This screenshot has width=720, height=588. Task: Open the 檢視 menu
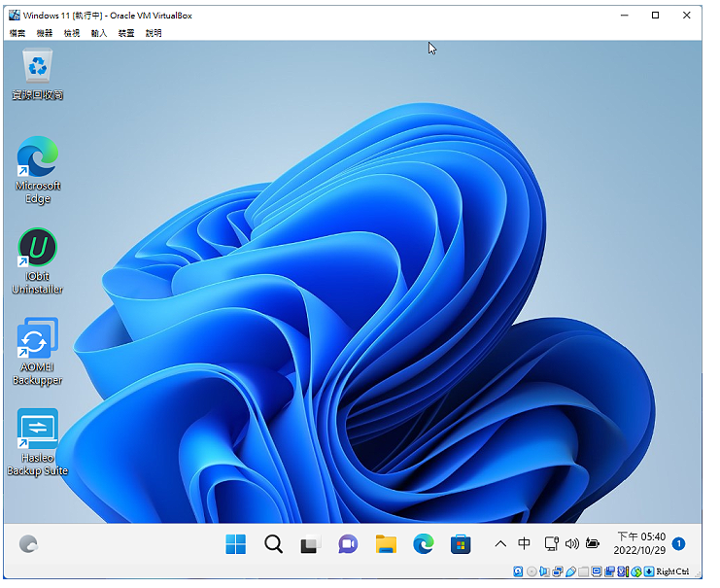tap(72, 33)
